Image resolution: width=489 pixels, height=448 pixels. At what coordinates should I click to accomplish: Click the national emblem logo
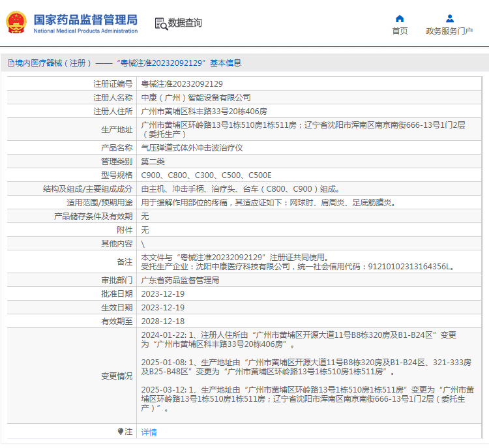(x=16, y=22)
